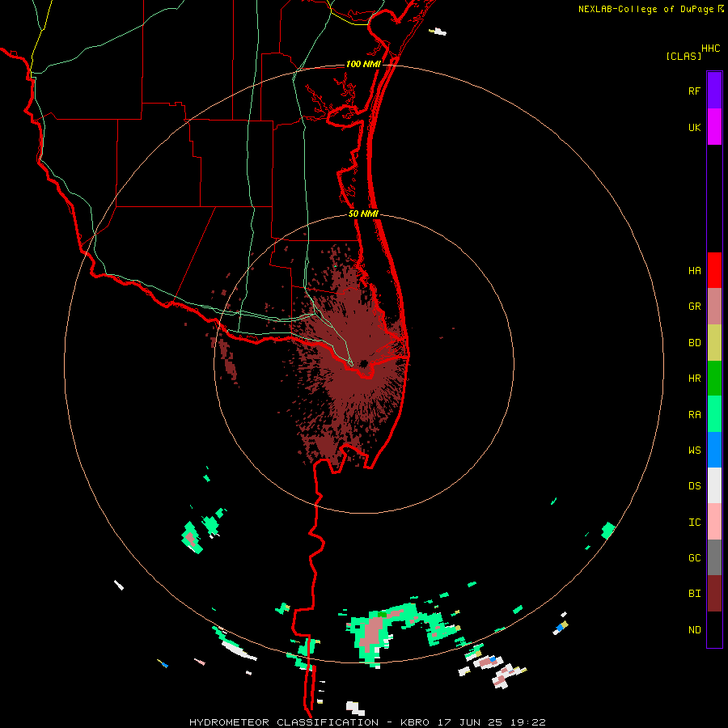Click the GR dusty pink legend swatch
The width and height of the screenshot is (728, 728).
pos(714,306)
